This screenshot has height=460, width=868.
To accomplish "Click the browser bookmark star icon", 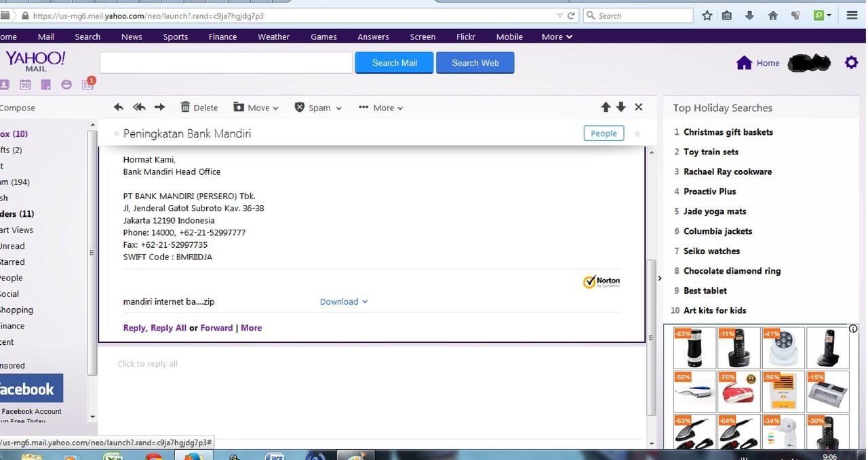I will (707, 16).
